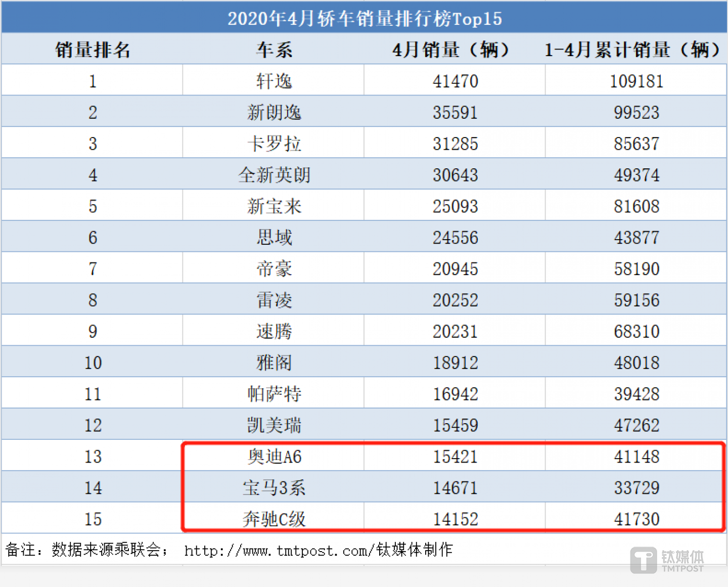
Task: Select the car name '新朗逸'
Action: (x=274, y=112)
